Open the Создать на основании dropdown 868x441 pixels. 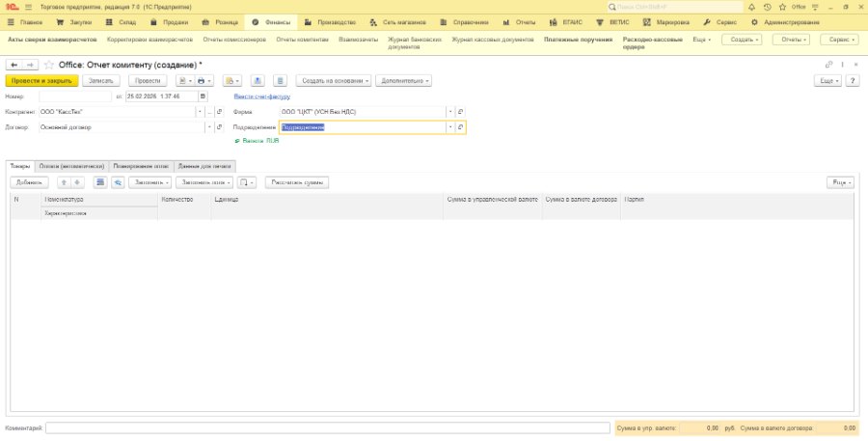(x=334, y=81)
